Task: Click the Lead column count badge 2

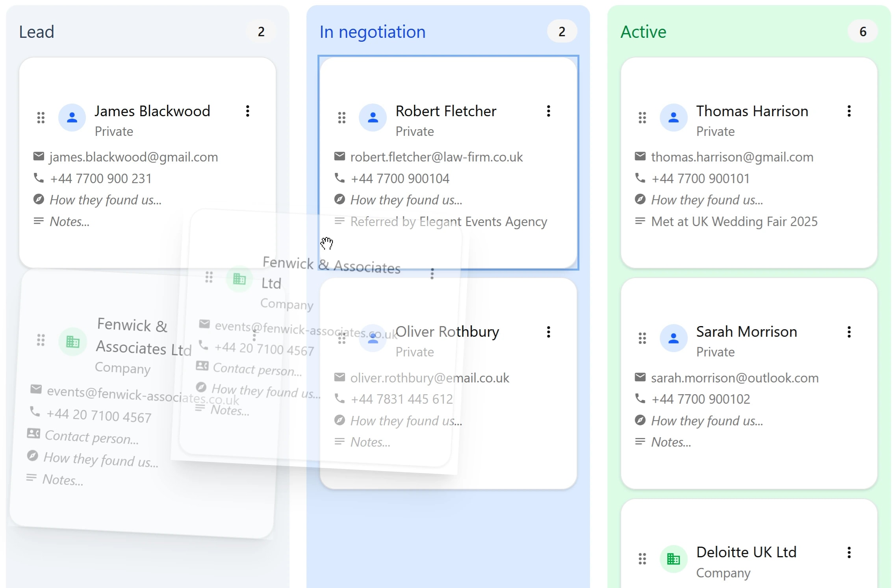Action: point(261,32)
